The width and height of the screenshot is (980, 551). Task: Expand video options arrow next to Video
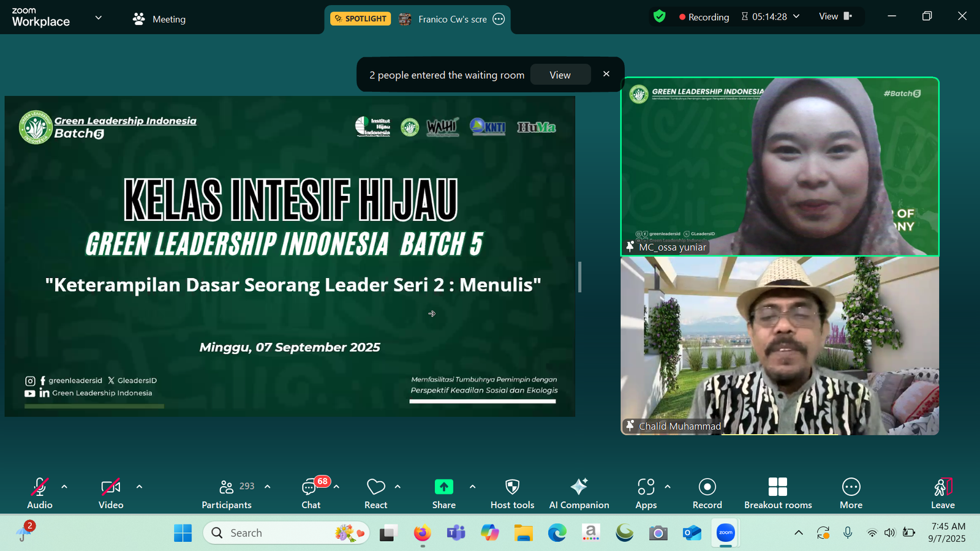click(x=139, y=487)
